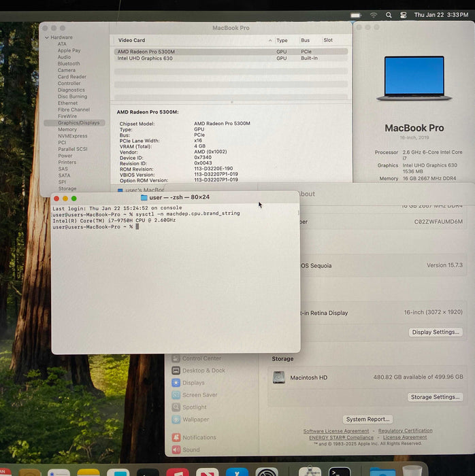Select ATA in hardware list
The image size is (475, 476).
(x=62, y=44)
